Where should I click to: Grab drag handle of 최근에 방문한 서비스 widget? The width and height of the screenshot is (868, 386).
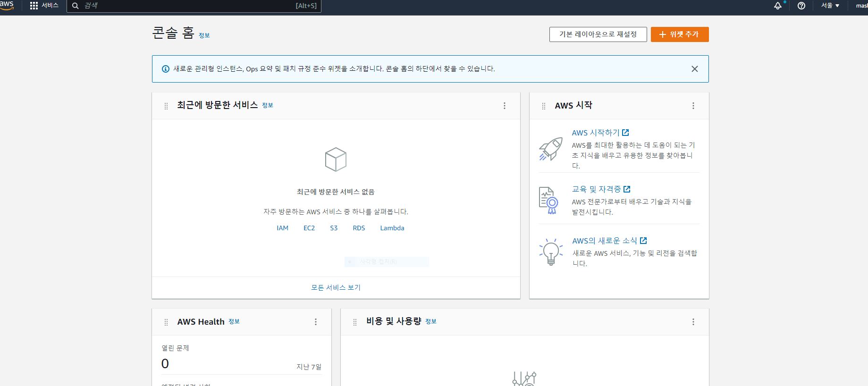(166, 106)
